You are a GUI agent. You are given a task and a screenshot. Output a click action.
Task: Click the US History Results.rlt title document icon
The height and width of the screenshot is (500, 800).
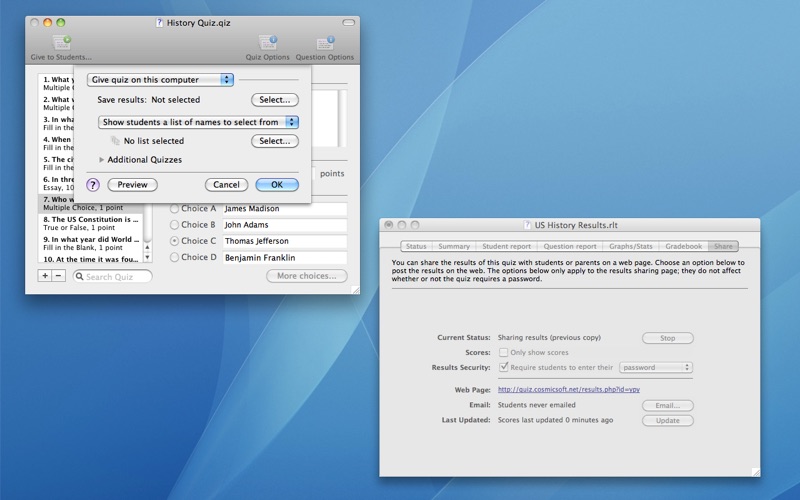point(527,225)
